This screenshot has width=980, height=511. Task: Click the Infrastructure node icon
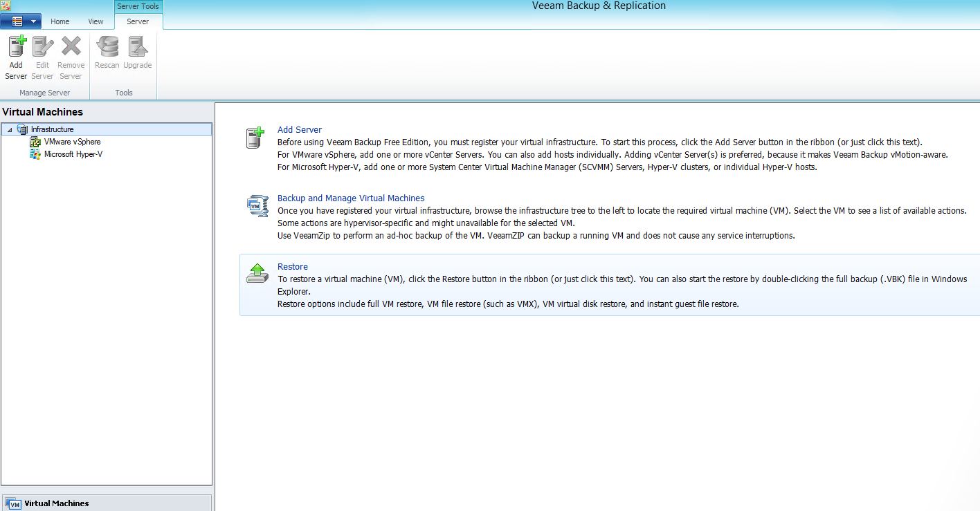[22, 129]
